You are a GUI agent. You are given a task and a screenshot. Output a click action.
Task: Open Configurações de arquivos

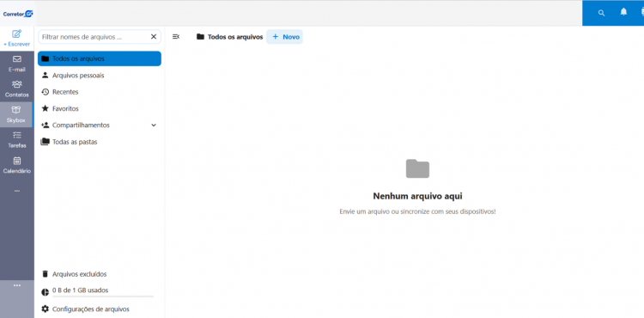100,309
